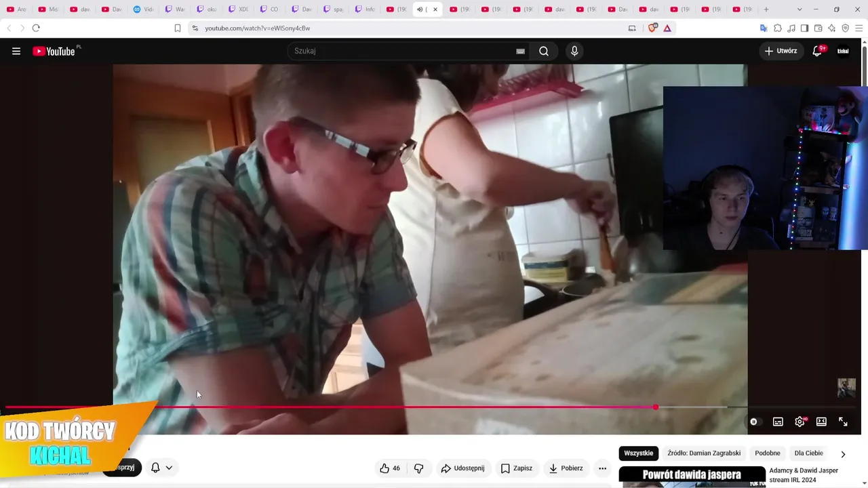The height and width of the screenshot is (488, 868).
Task: Open the notification bell dropdown for the channel
Action: coord(161,468)
